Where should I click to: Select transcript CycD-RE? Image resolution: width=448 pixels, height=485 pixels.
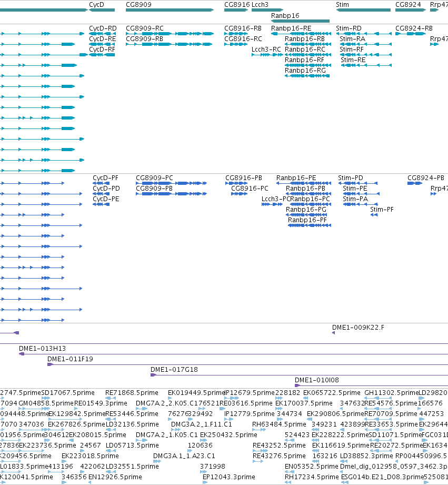coord(102,38)
